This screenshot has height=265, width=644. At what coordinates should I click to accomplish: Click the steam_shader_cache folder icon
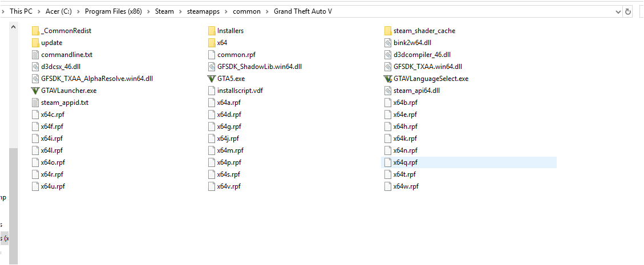[x=388, y=31]
